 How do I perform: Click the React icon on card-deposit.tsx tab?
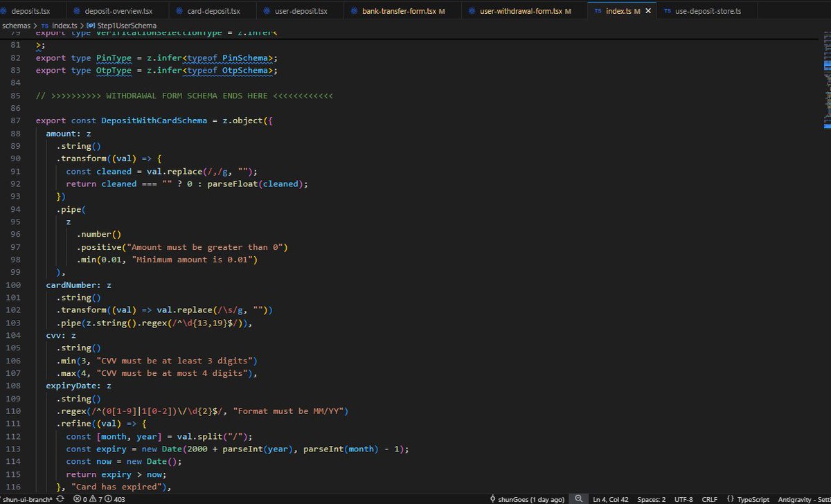click(x=179, y=11)
